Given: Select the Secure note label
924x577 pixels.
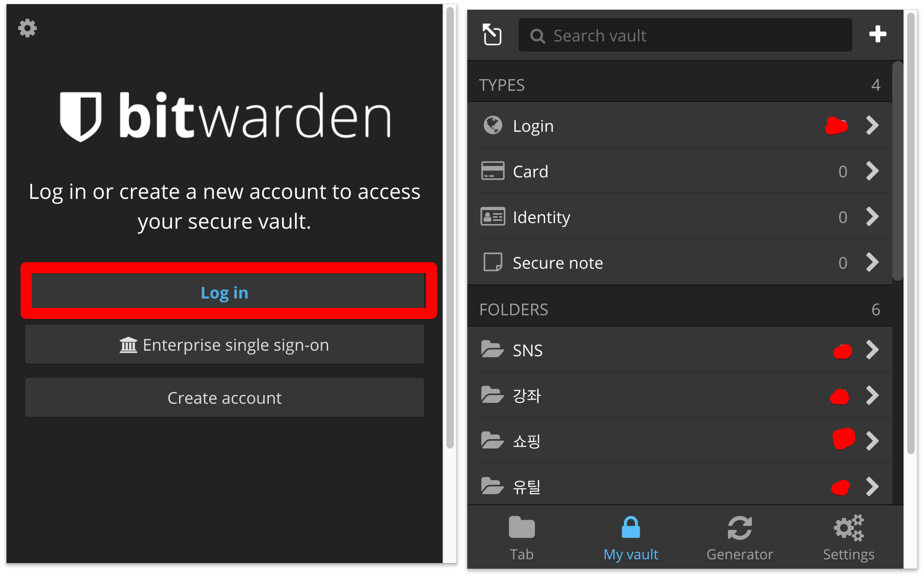Looking at the screenshot, I should (558, 263).
